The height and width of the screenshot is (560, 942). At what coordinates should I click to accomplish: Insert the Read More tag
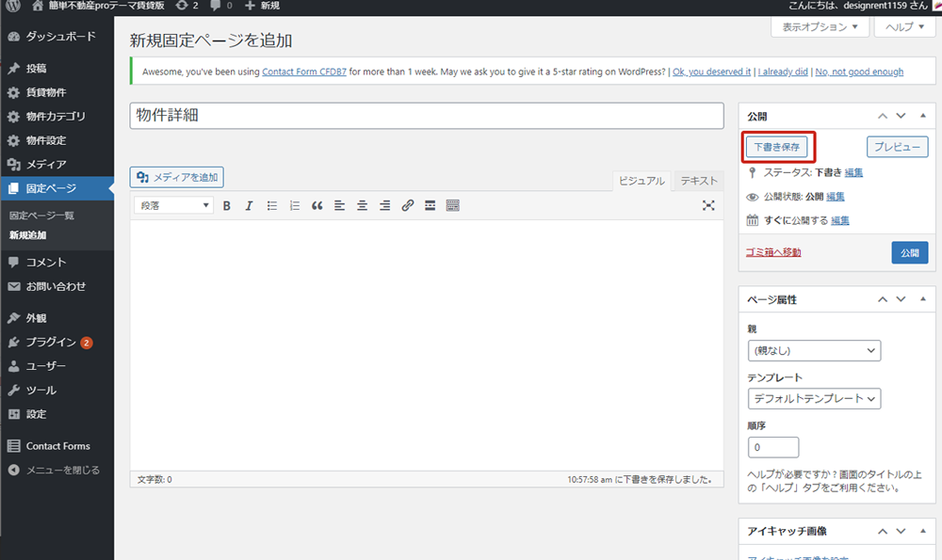(430, 205)
